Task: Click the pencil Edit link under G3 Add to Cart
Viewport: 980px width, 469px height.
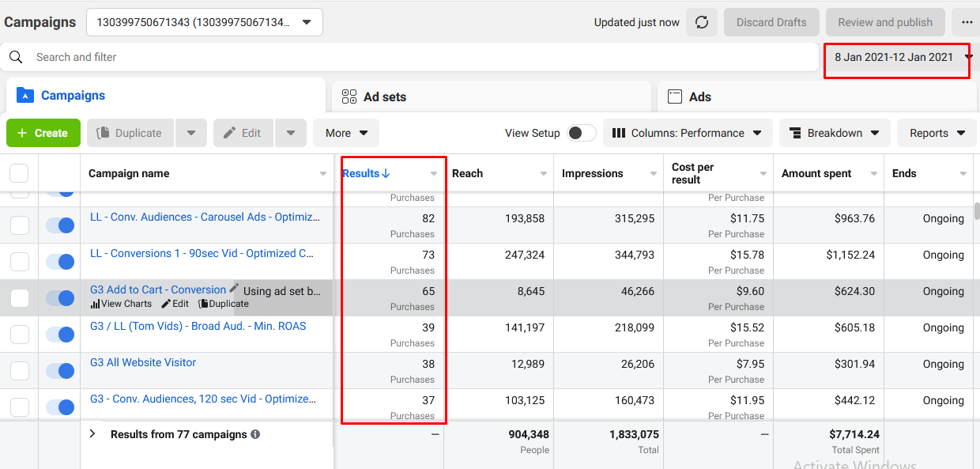Action: pos(175,304)
